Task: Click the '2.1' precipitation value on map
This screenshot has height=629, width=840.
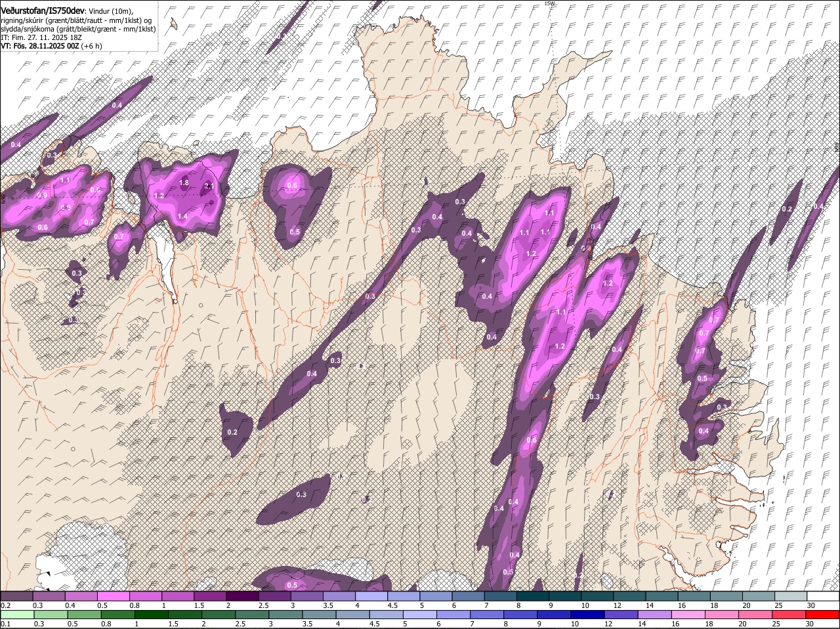Action: tap(210, 186)
